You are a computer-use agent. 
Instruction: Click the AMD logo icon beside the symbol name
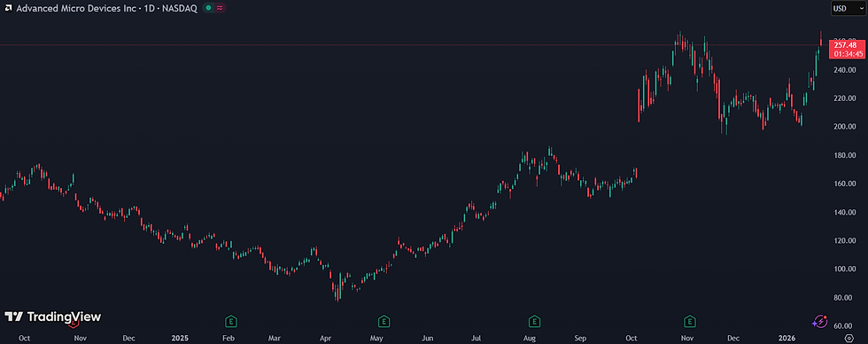pos(9,8)
